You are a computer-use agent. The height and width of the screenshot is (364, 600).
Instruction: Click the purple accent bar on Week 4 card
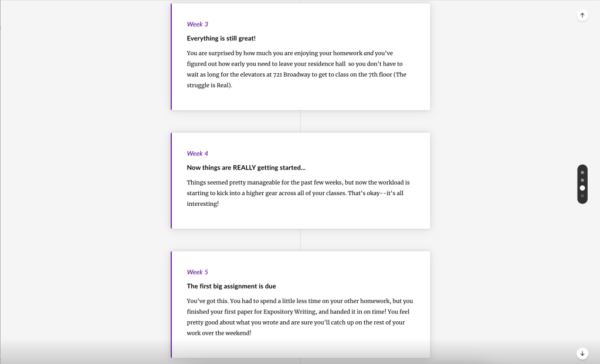pos(171,180)
